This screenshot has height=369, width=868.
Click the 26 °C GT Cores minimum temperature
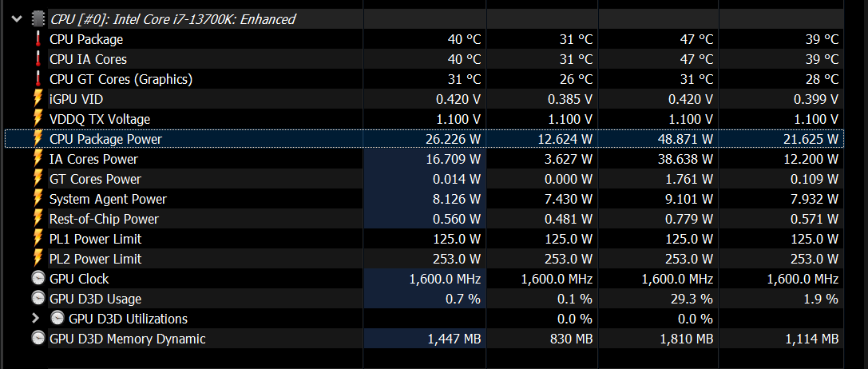pos(576,79)
